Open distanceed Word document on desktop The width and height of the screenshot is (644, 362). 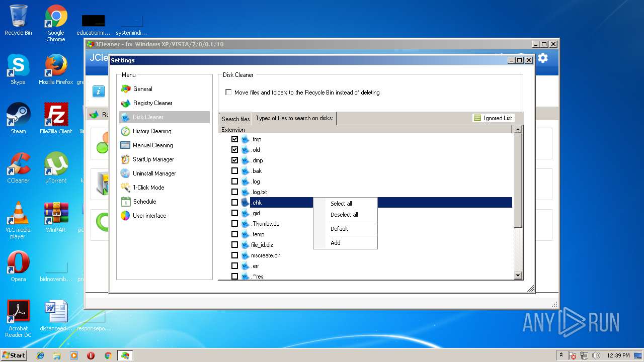(56, 316)
